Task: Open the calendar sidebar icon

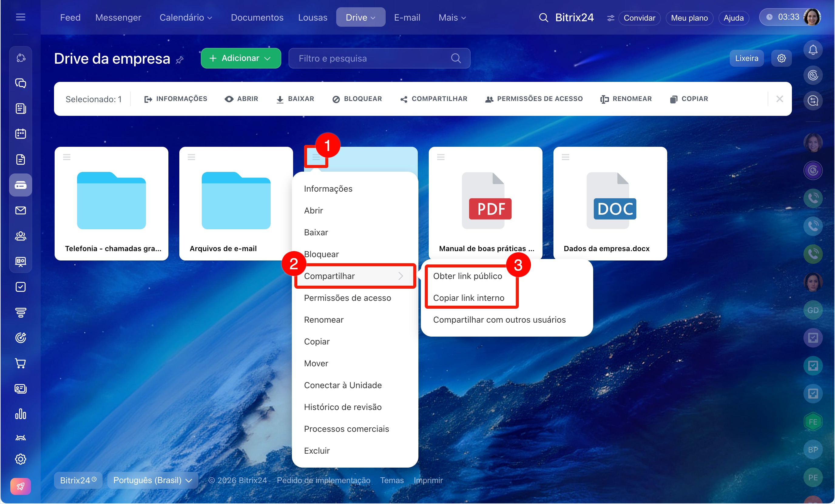Action: tap(20, 134)
